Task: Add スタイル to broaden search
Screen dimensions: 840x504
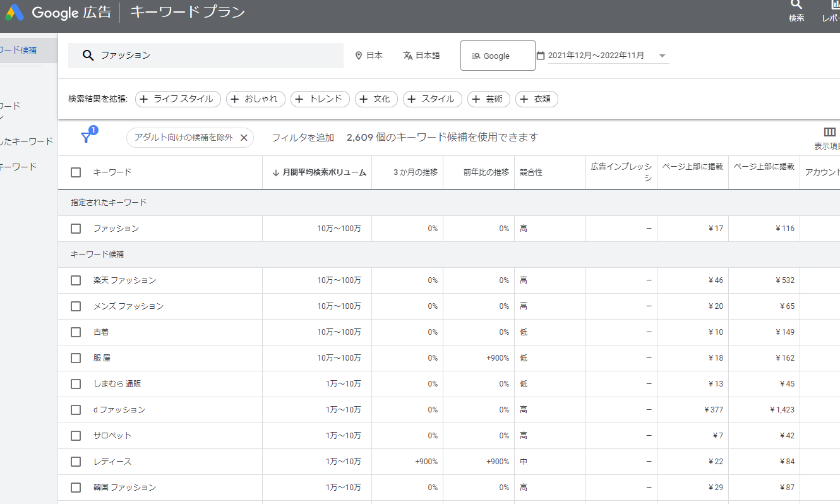Action: pos(433,99)
